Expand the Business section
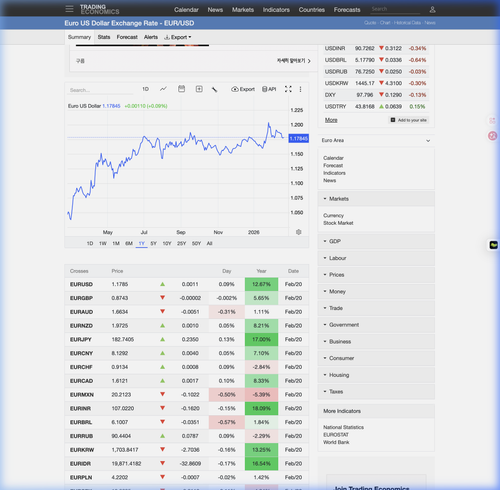Screen dimensions: 500x490 (x=376, y=341)
